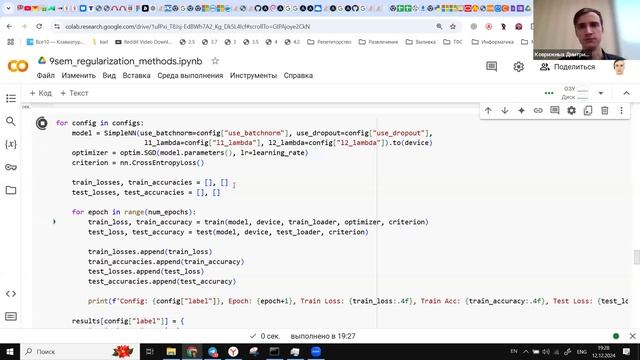Open the Выписка bookmarks folder

tap(421, 42)
